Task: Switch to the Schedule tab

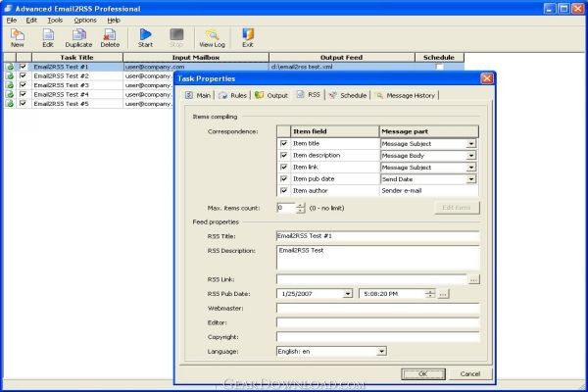Action: (x=348, y=95)
